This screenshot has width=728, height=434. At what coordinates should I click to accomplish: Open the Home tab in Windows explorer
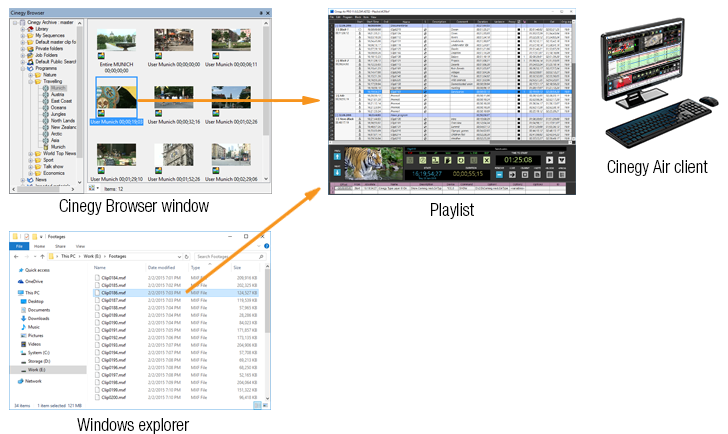tap(39, 246)
